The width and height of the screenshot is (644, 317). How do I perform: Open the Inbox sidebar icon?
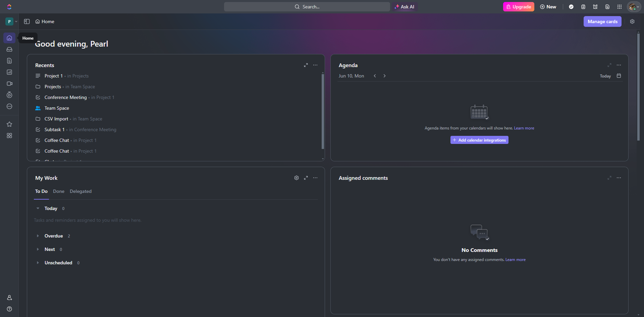9,49
